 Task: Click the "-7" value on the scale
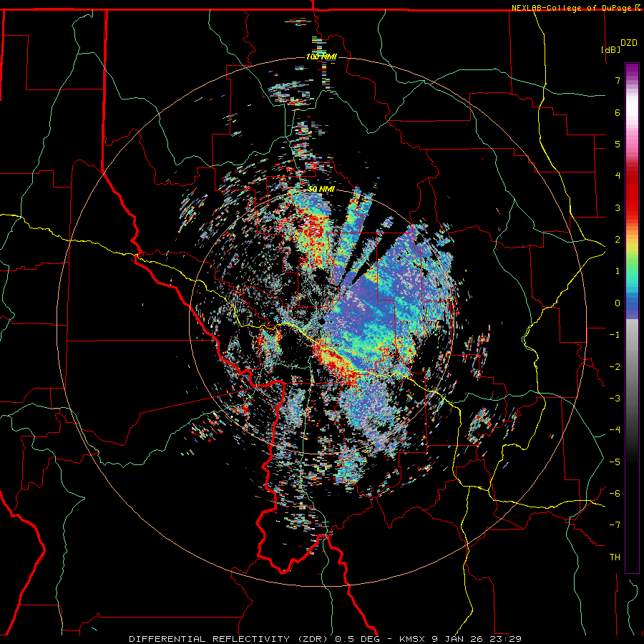(x=615, y=525)
